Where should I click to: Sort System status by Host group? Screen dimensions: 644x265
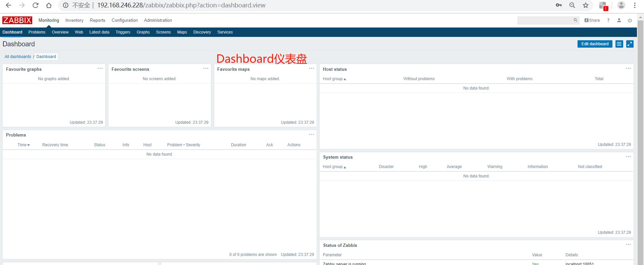pos(334,167)
